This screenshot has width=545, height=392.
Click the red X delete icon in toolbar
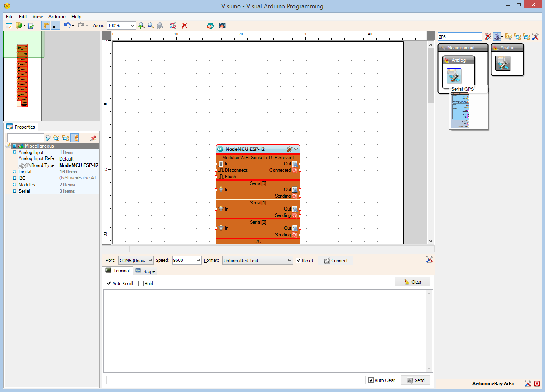point(185,25)
